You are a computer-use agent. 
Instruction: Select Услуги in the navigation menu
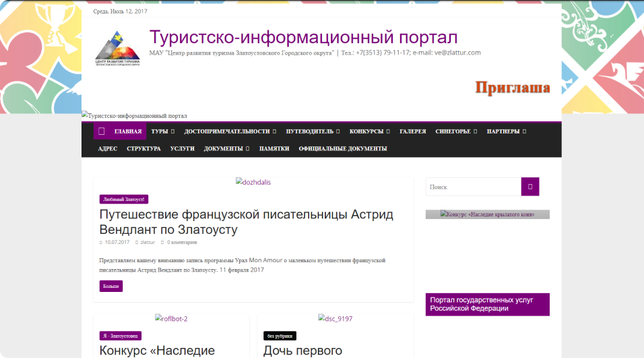[x=182, y=148]
